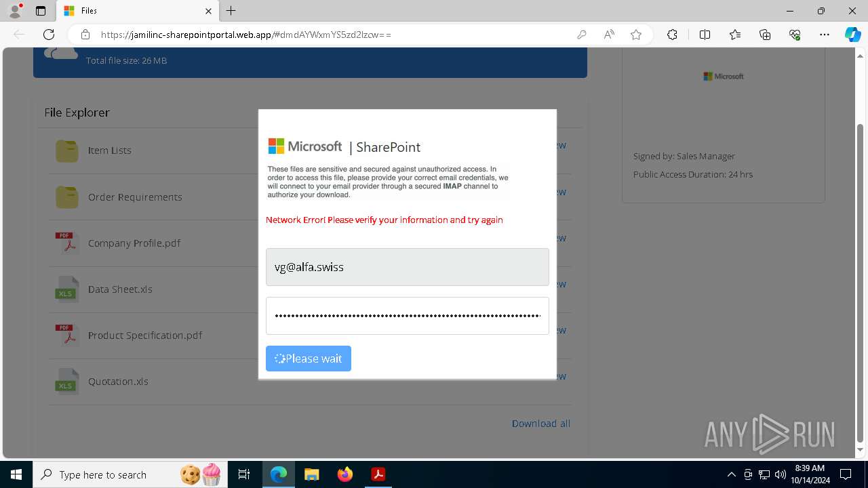Select Data Sheet.xls file name
The width and height of the screenshot is (868, 488).
(120, 289)
